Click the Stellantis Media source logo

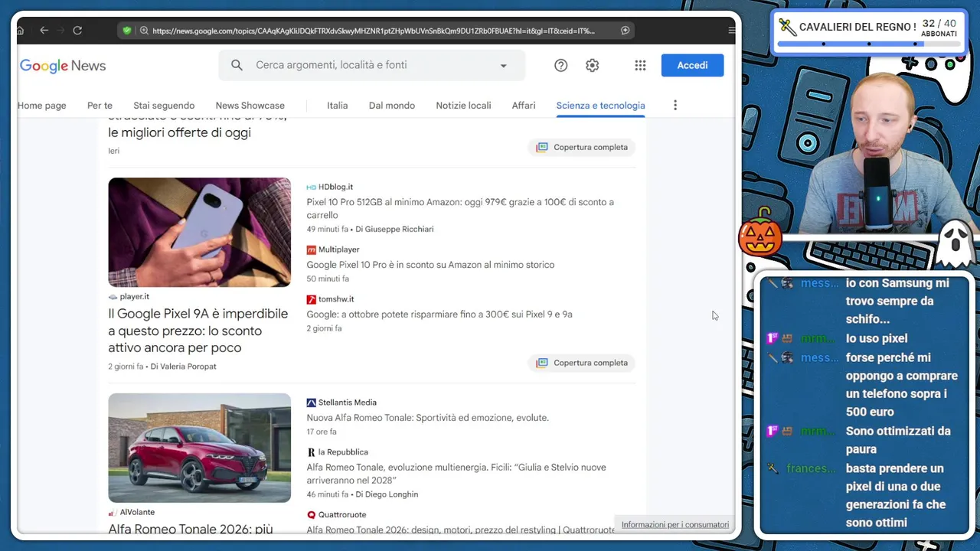(311, 403)
